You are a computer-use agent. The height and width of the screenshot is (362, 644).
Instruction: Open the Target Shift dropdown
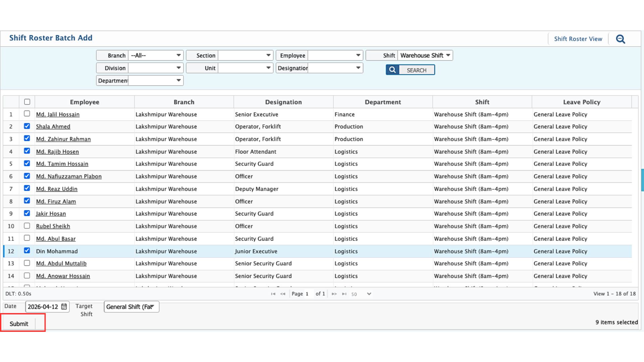131,307
